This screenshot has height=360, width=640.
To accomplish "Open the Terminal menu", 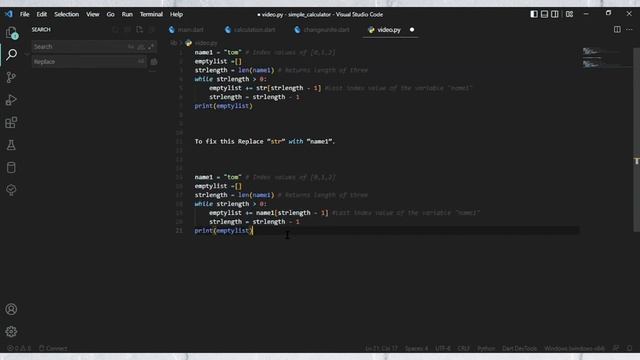I will click(x=151, y=14).
